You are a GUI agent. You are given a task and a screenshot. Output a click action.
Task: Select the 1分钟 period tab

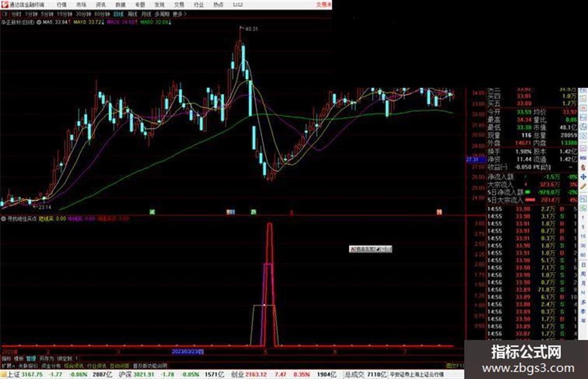(x=30, y=14)
